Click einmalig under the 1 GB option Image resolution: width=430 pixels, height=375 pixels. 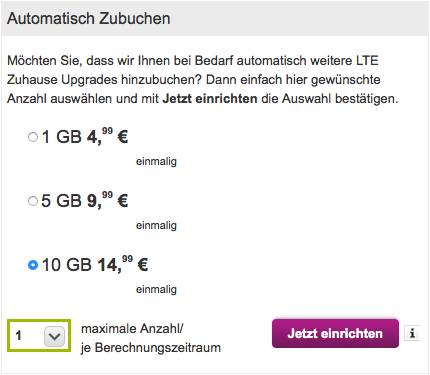click(156, 162)
